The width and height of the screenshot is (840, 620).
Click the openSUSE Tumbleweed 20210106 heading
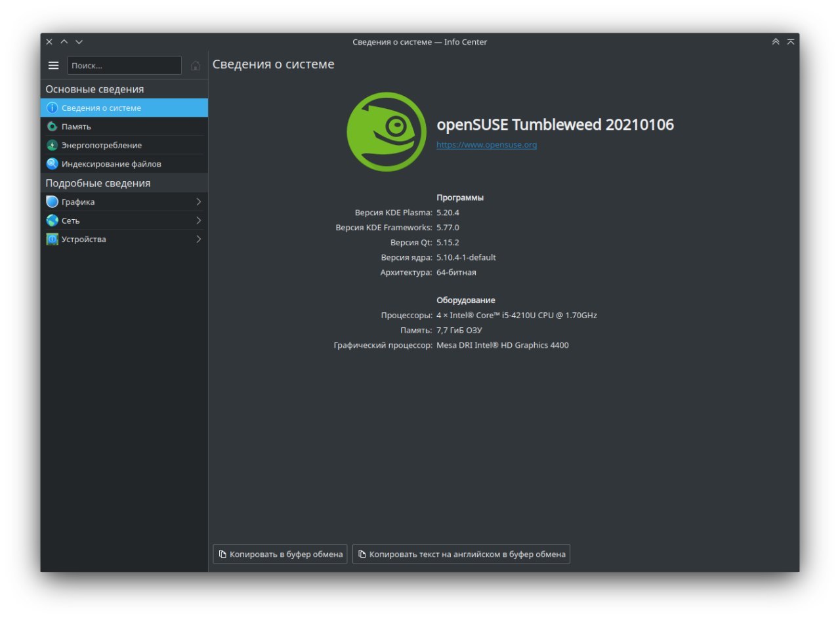[x=555, y=124]
